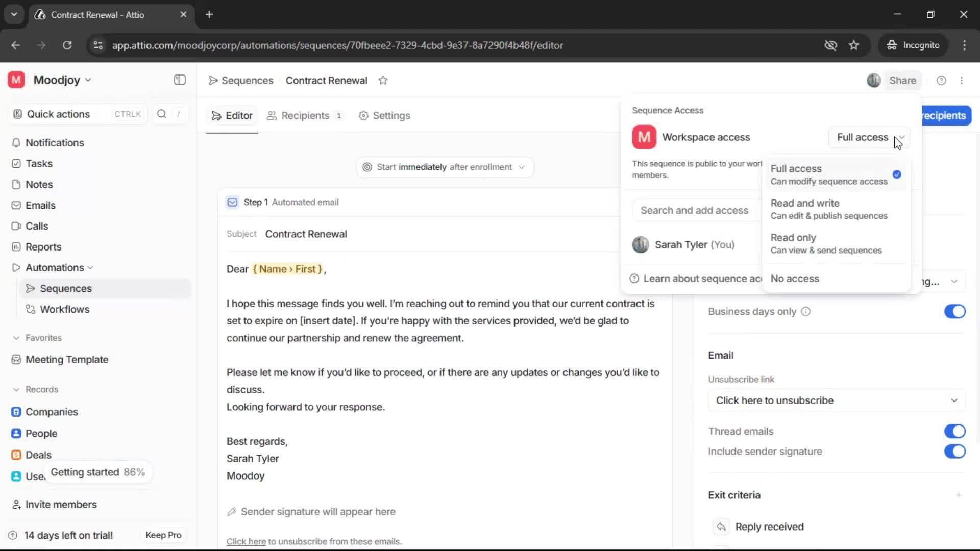Focus the Search and add access field
Viewport: 980px width, 551px height.
tap(694, 210)
